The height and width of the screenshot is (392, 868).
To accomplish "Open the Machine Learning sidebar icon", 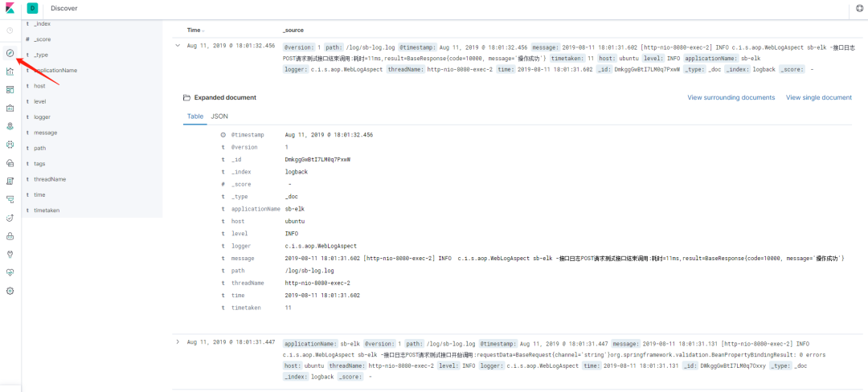I will 10,145.
